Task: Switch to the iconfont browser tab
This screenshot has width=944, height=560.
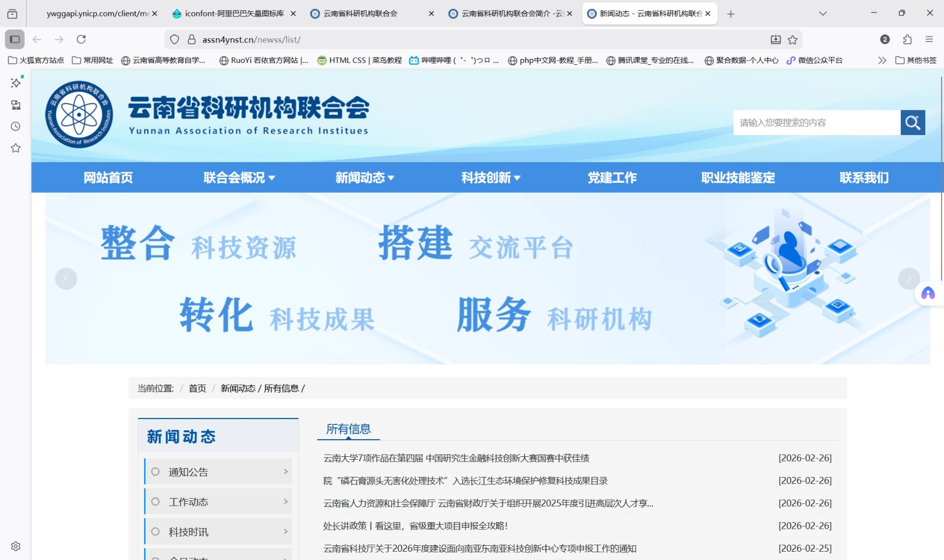Action: pos(230,13)
